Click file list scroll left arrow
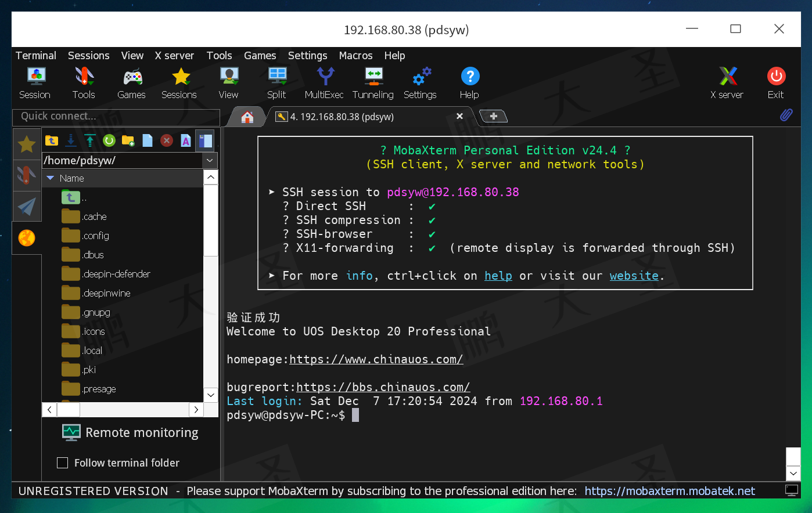The image size is (812, 513). 49,410
